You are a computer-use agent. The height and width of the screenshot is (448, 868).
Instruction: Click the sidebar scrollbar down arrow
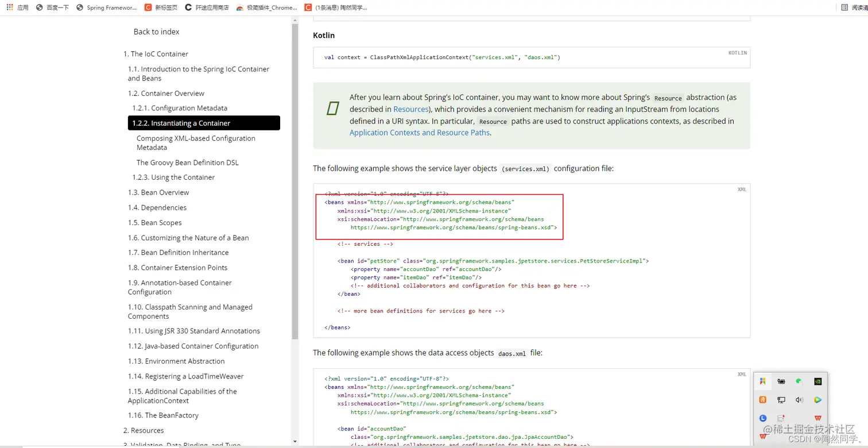click(x=295, y=442)
